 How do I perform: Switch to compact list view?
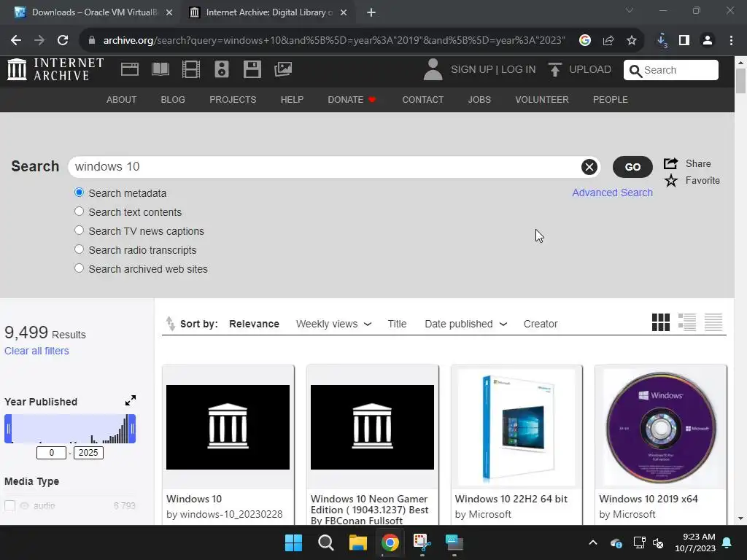[x=713, y=322]
